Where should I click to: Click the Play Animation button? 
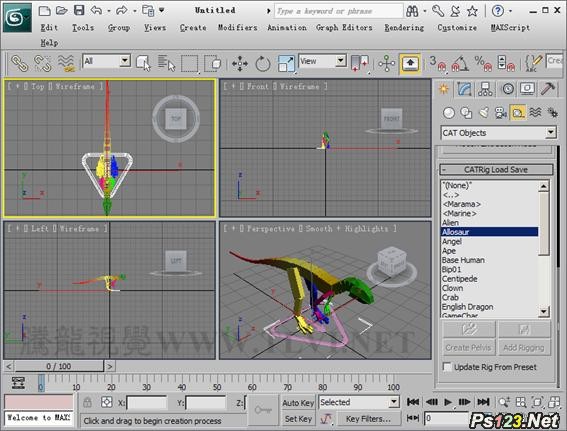[448, 402]
